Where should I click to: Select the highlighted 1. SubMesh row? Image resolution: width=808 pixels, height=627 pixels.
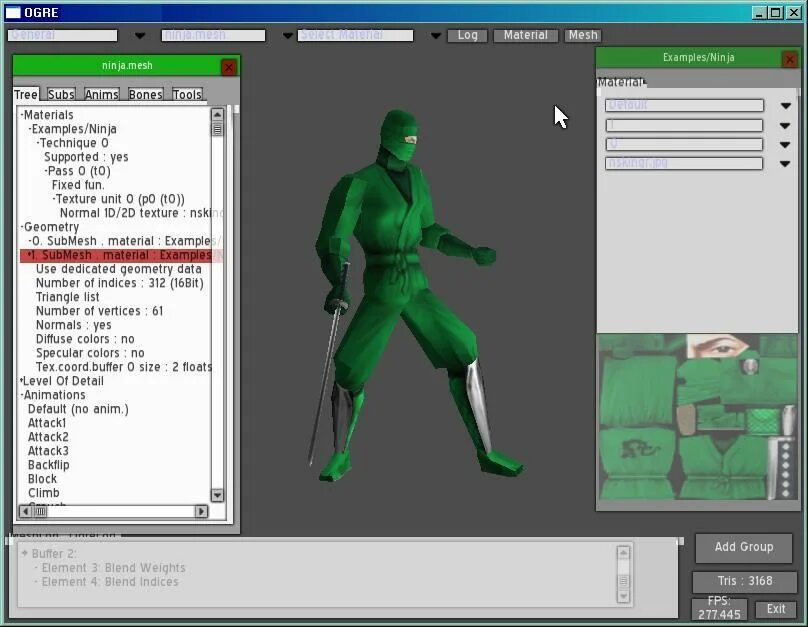point(121,255)
